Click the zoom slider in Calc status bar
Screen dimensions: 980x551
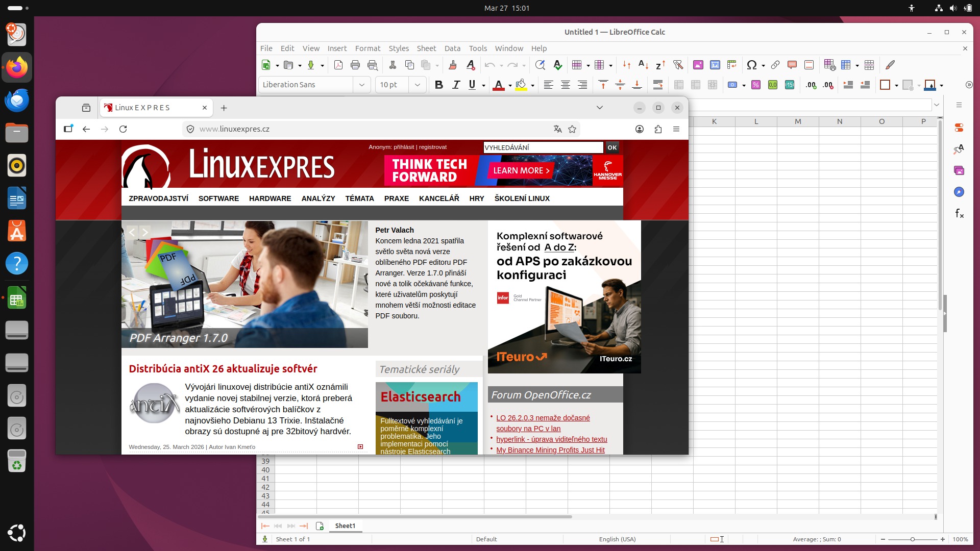[912, 539]
